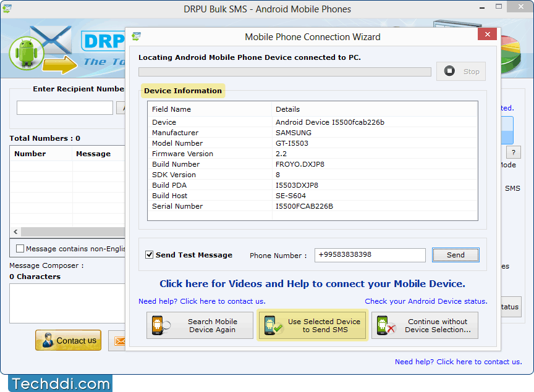Click the Message column header
534x392 pixels.
coord(98,154)
